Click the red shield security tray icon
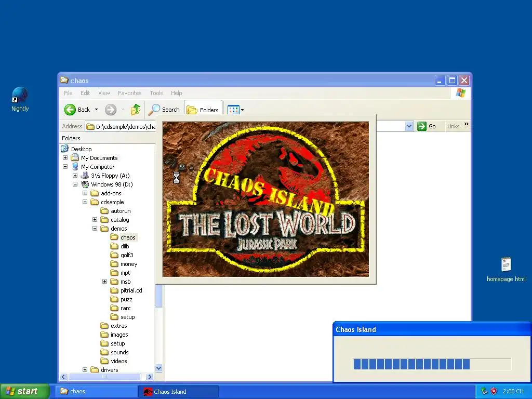 pos(494,391)
